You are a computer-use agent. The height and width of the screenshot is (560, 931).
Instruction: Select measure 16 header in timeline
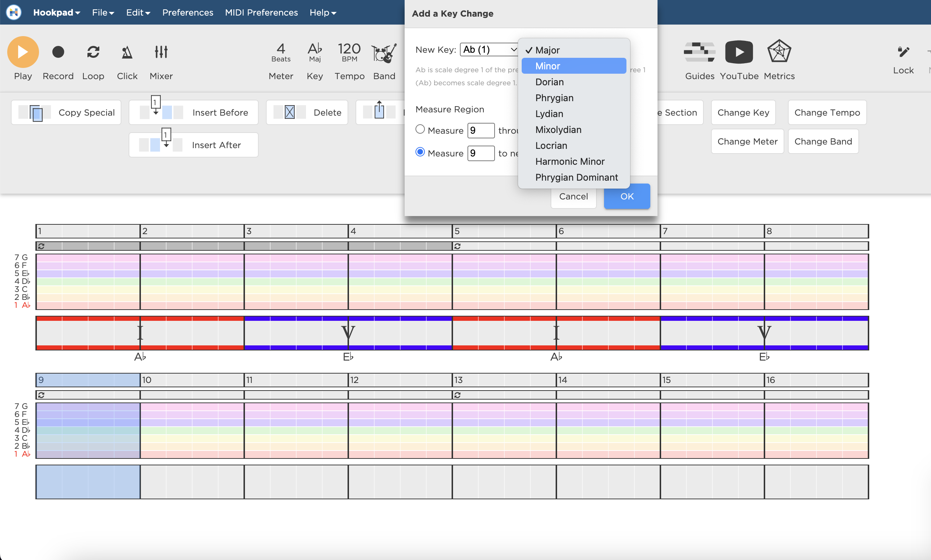(816, 380)
